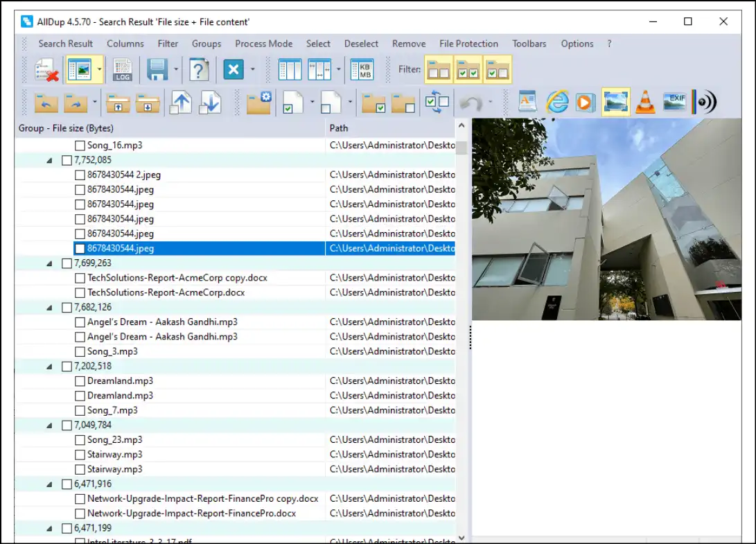Viewport: 756px width, 544px height.
Task: Toggle checkbox of group 7,699,263
Action: coord(67,263)
